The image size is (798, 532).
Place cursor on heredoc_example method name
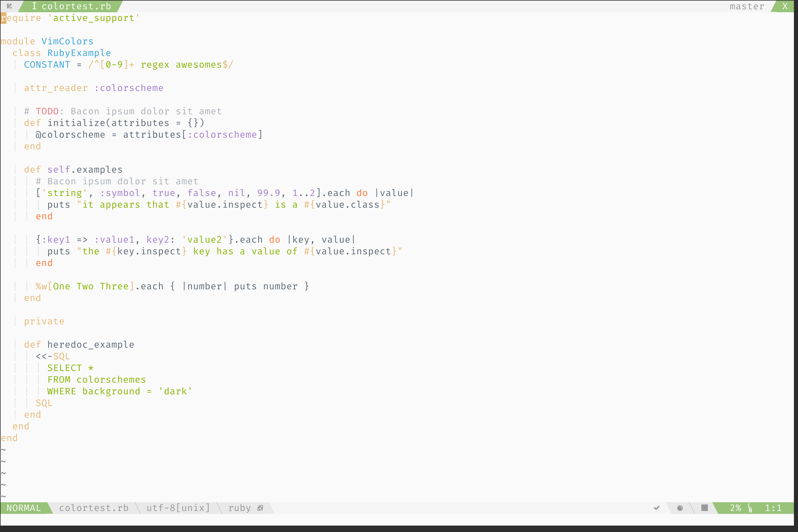pyautogui.click(x=91, y=344)
